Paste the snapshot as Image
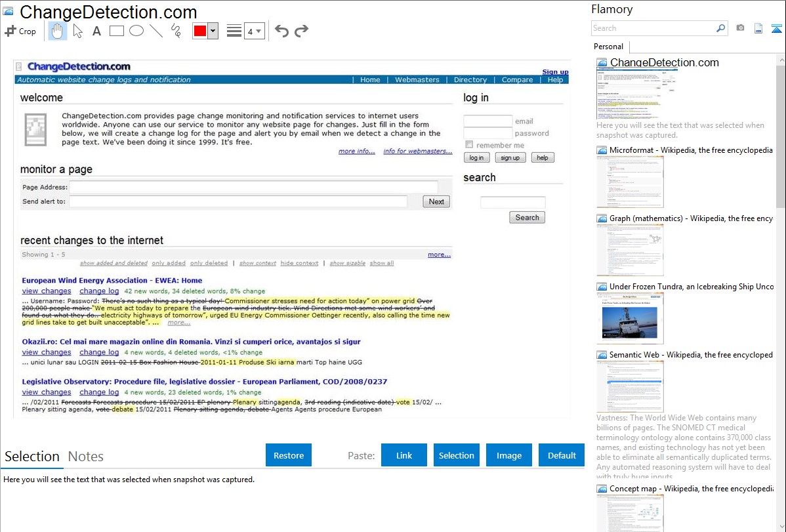 click(x=508, y=455)
